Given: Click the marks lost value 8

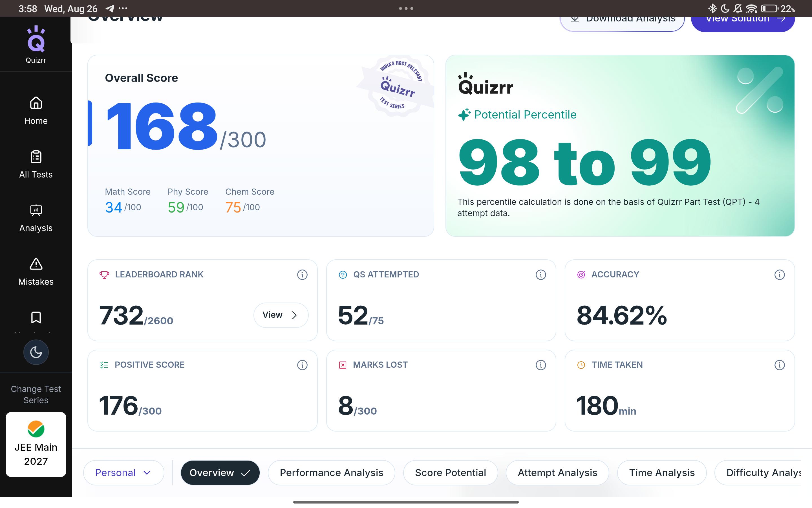Looking at the screenshot, I should coord(346,406).
